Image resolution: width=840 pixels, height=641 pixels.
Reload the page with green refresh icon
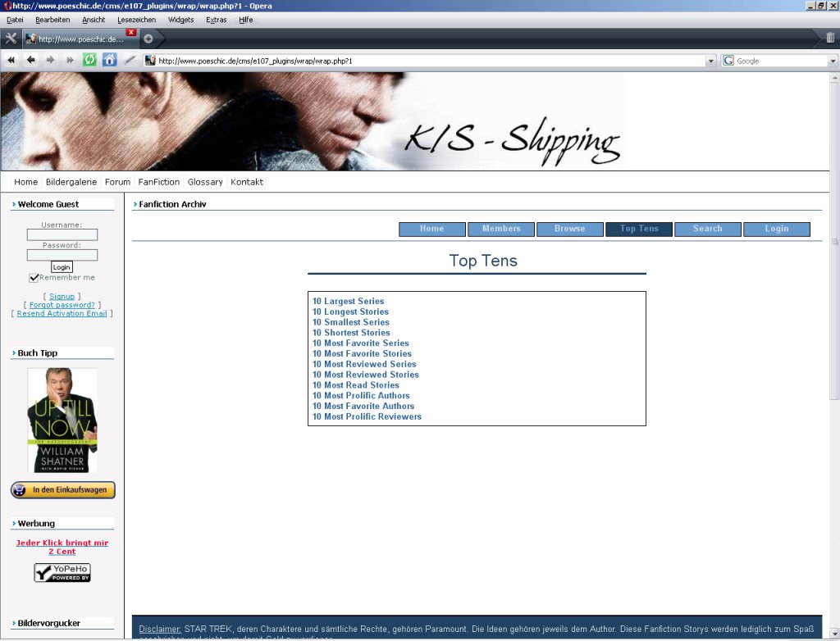(89, 60)
